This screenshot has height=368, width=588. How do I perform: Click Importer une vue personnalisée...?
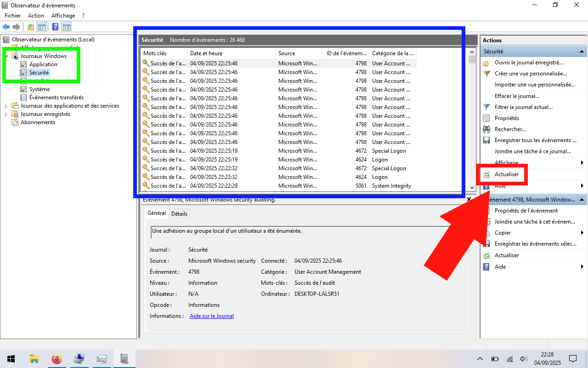coord(535,85)
